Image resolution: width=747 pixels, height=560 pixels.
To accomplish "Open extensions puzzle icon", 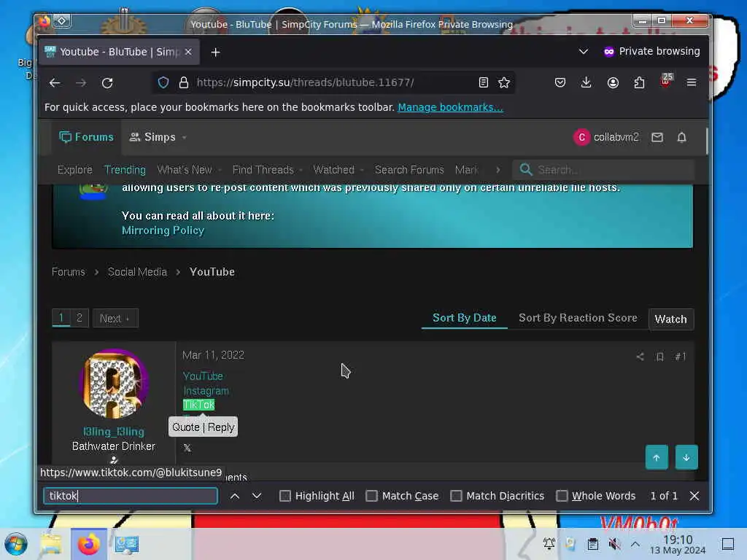I will pyautogui.click(x=639, y=82).
